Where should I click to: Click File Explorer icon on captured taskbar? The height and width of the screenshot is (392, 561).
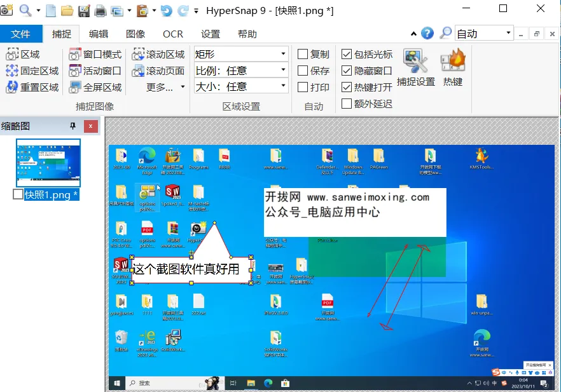251,383
